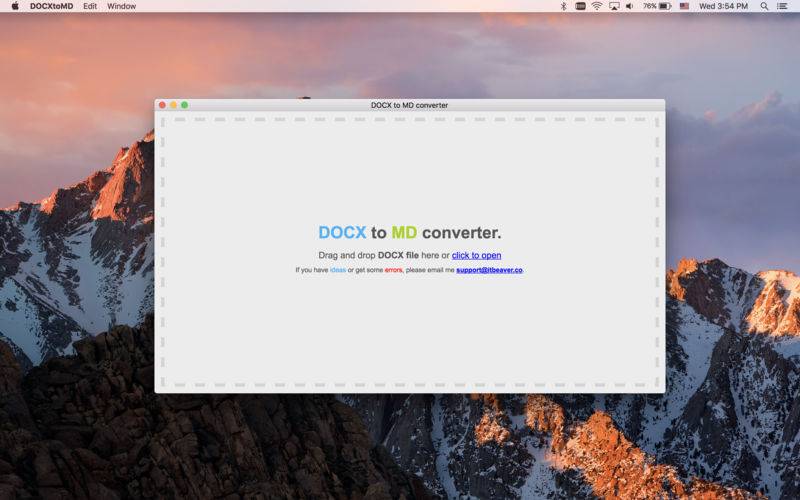Click the 'DOCX to MD converter.' heading
Viewport: 800px width, 500px height.
(409, 233)
